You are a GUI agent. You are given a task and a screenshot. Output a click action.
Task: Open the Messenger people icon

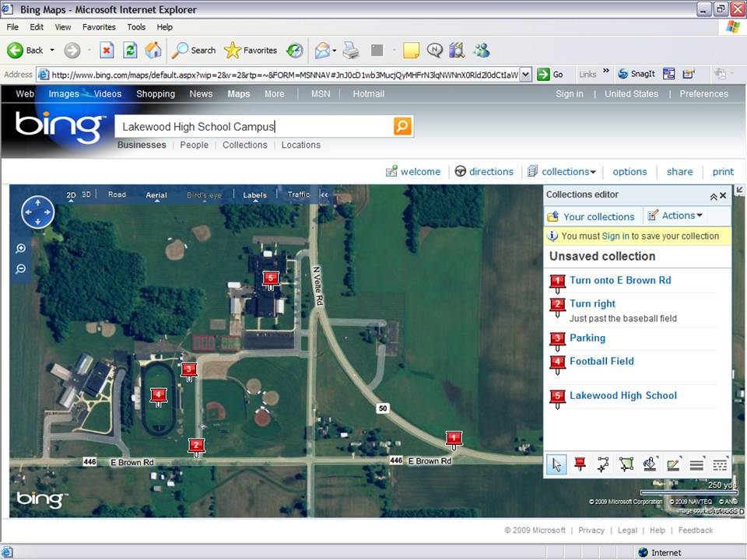click(482, 50)
